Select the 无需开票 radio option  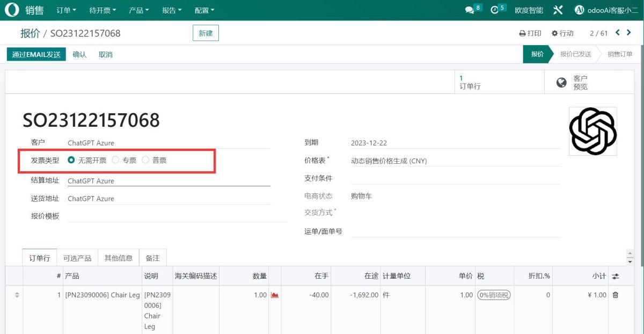[x=71, y=160]
